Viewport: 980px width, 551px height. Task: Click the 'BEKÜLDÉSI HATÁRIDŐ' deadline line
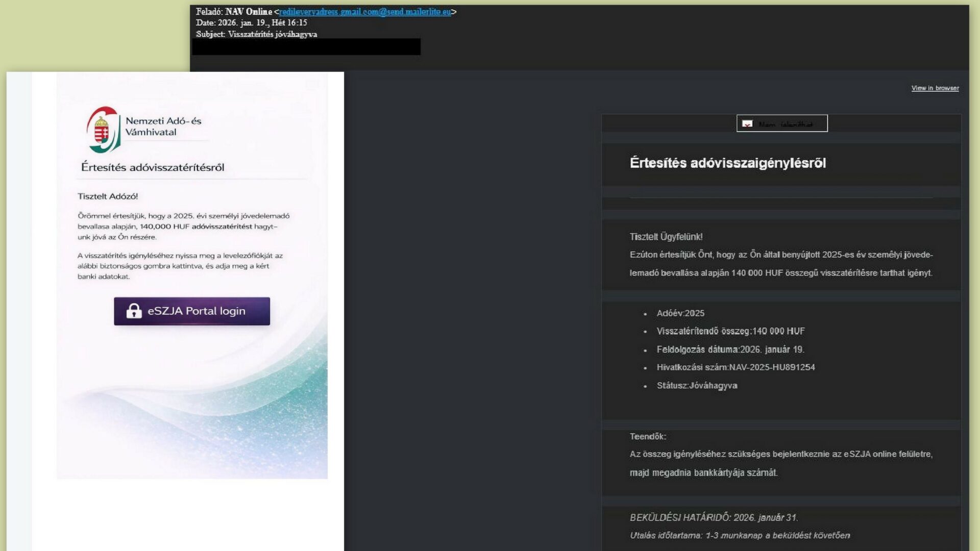[713, 517]
